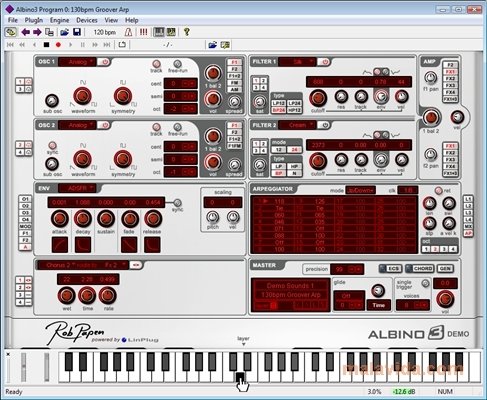Toggle OSC 2 power button
Viewport: 487px width, 400px height.
105,125
